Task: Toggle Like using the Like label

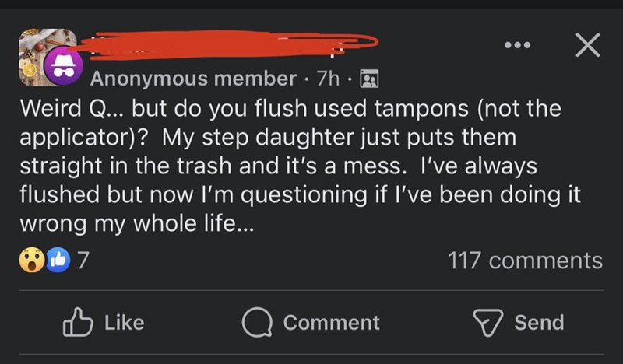Action: (x=123, y=322)
